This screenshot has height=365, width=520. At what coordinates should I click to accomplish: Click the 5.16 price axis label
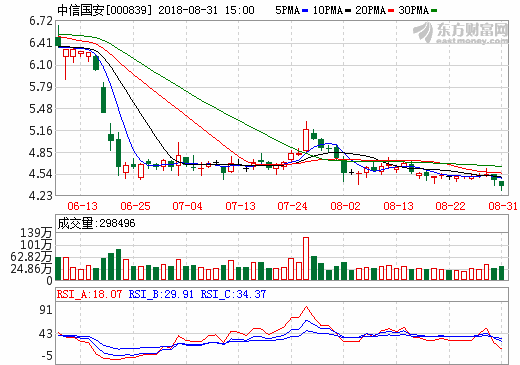coord(41,130)
